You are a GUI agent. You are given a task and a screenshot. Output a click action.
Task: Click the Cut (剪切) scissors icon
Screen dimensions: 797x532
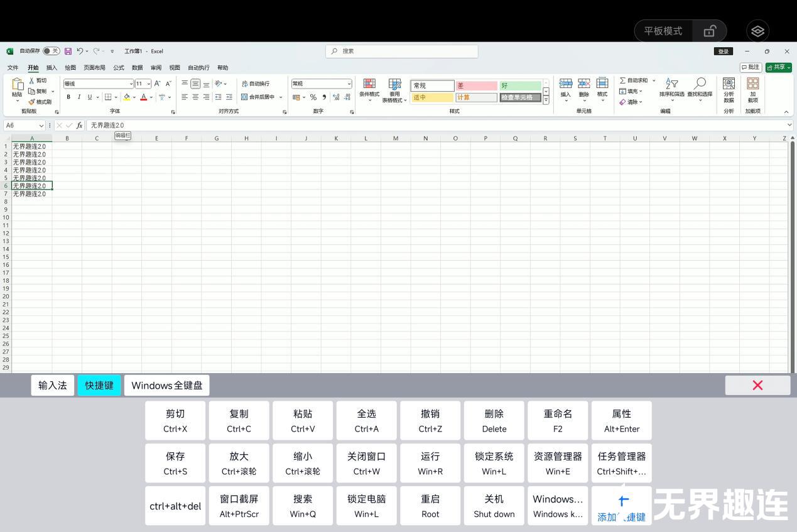click(x=31, y=80)
